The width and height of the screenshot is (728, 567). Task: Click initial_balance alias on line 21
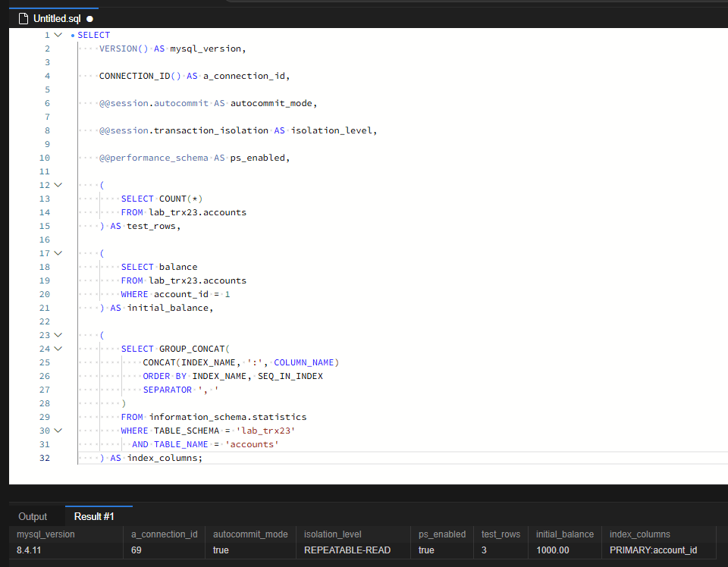(168, 308)
